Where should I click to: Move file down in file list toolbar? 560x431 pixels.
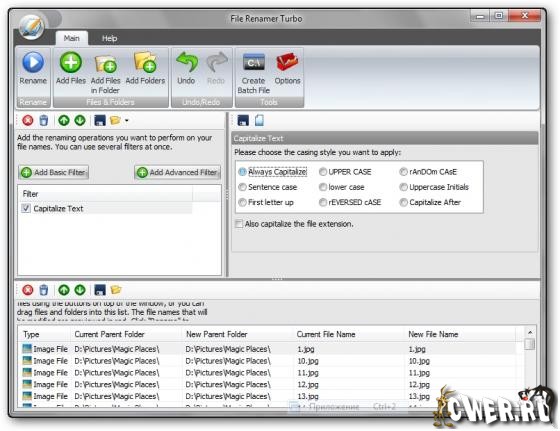coord(80,290)
